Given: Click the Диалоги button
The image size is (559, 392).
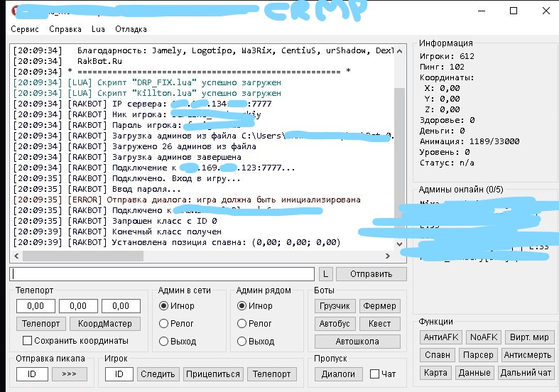Looking at the screenshot, I should click(338, 374).
